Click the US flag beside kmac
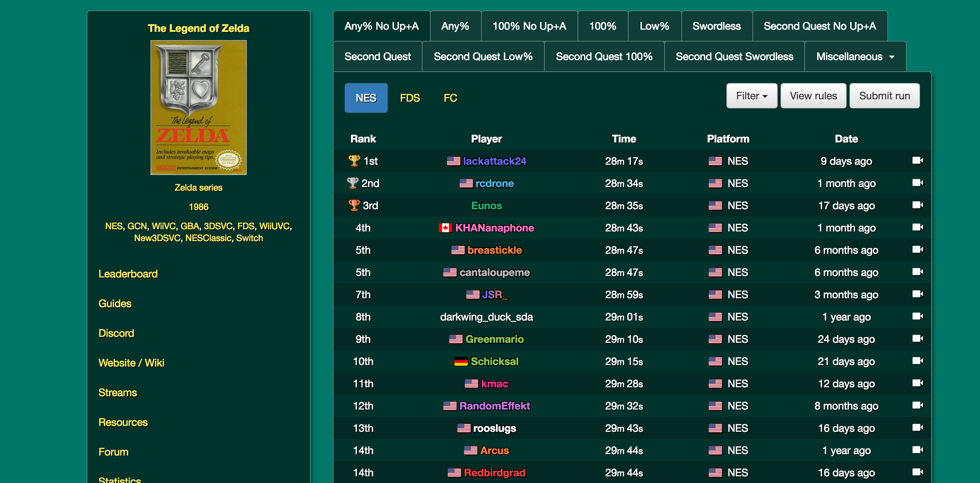The width and height of the screenshot is (980, 483). [x=471, y=384]
